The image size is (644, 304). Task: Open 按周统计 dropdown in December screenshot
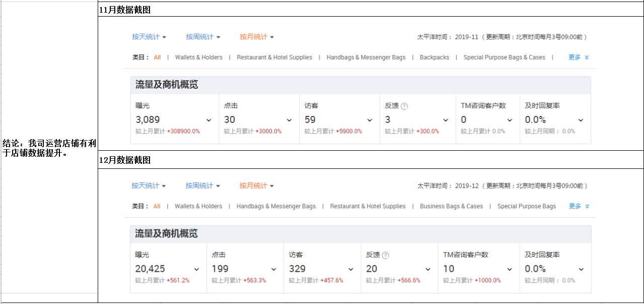pyautogui.click(x=202, y=186)
